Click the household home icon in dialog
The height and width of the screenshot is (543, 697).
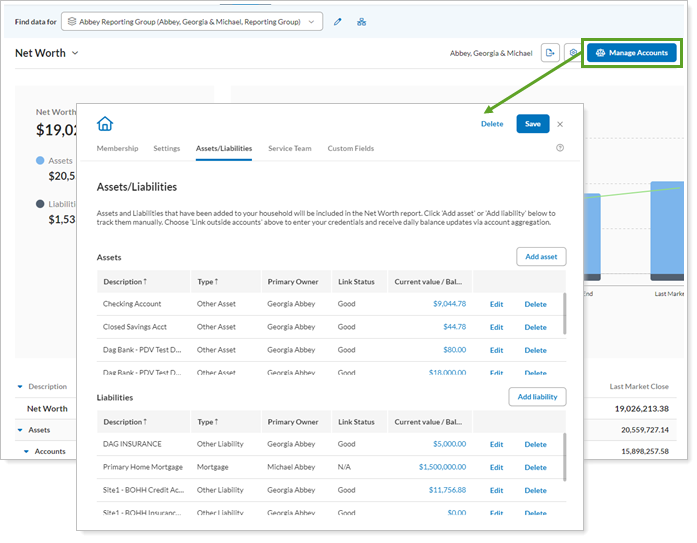pyautogui.click(x=105, y=124)
